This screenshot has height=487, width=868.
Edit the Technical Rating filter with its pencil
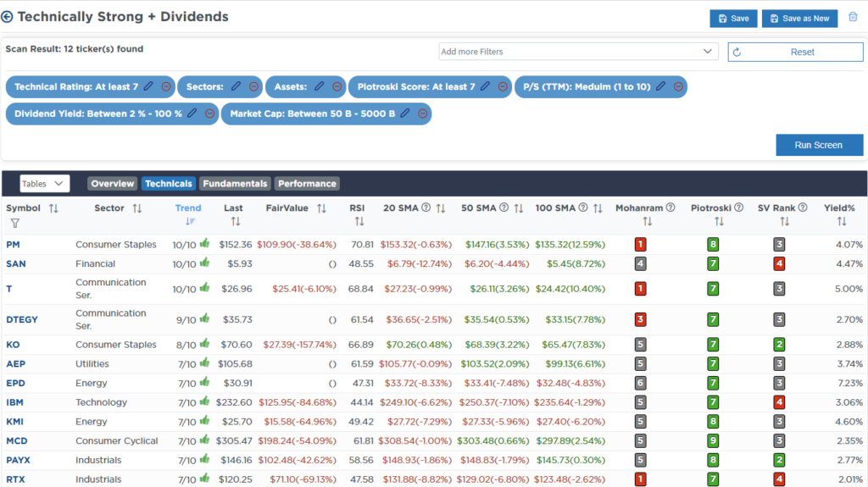[148, 86]
